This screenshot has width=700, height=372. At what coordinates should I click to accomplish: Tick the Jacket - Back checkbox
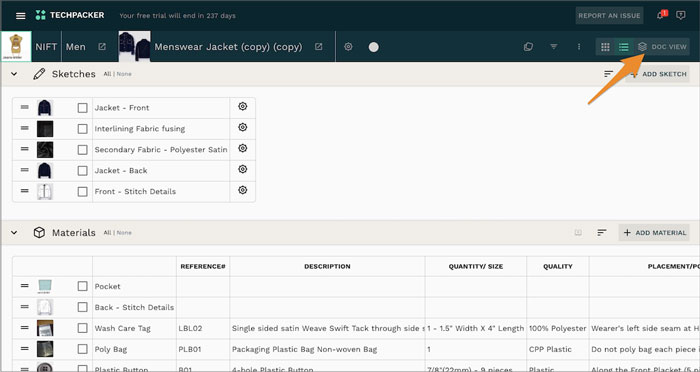click(x=82, y=171)
